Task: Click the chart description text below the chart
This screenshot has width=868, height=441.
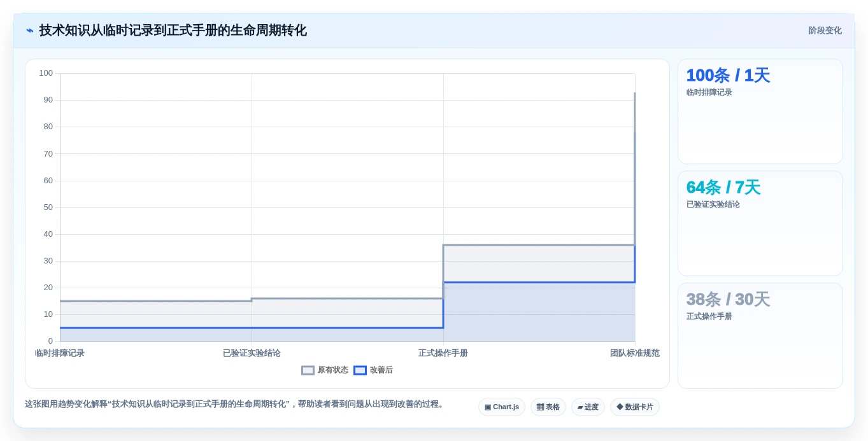Action: [236, 404]
